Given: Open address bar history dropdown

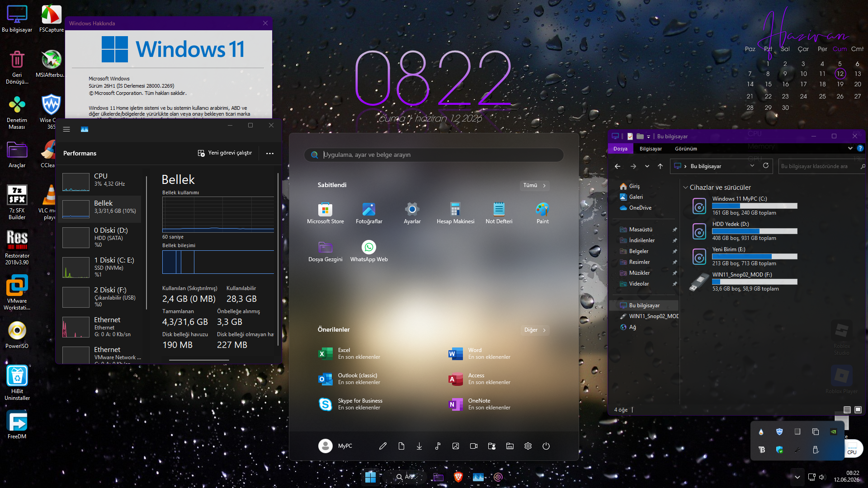Looking at the screenshot, I should point(752,166).
